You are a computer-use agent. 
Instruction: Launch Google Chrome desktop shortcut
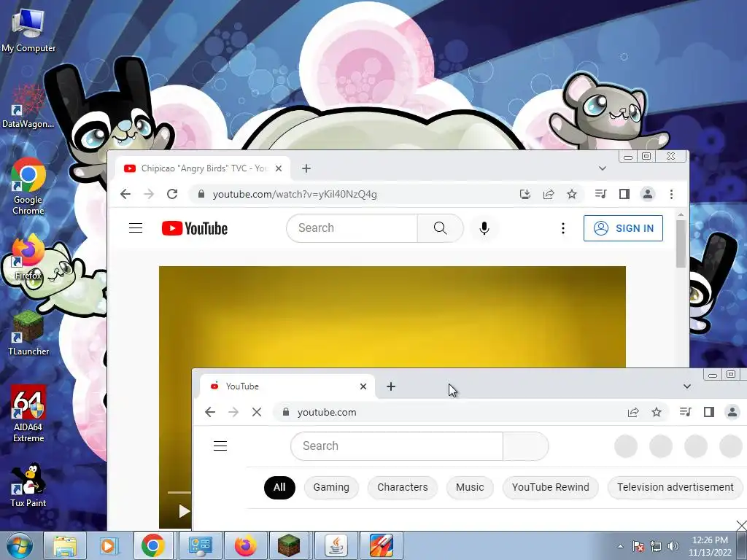point(28,186)
